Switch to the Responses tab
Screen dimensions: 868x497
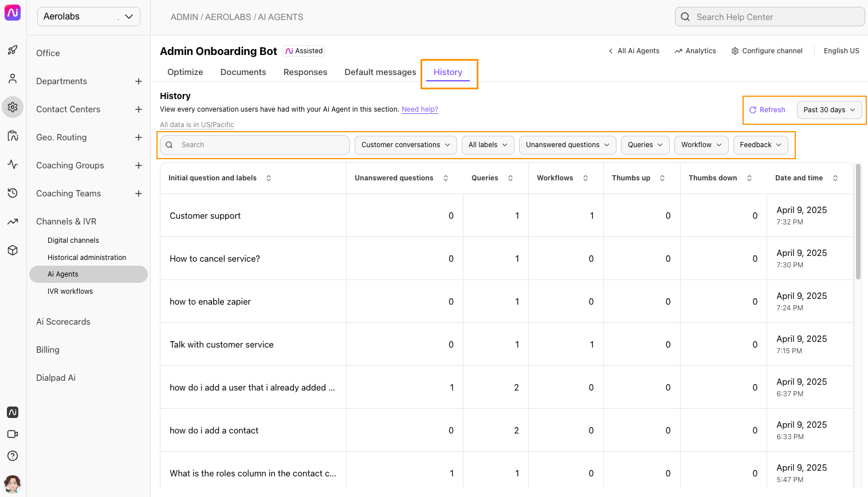point(305,72)
